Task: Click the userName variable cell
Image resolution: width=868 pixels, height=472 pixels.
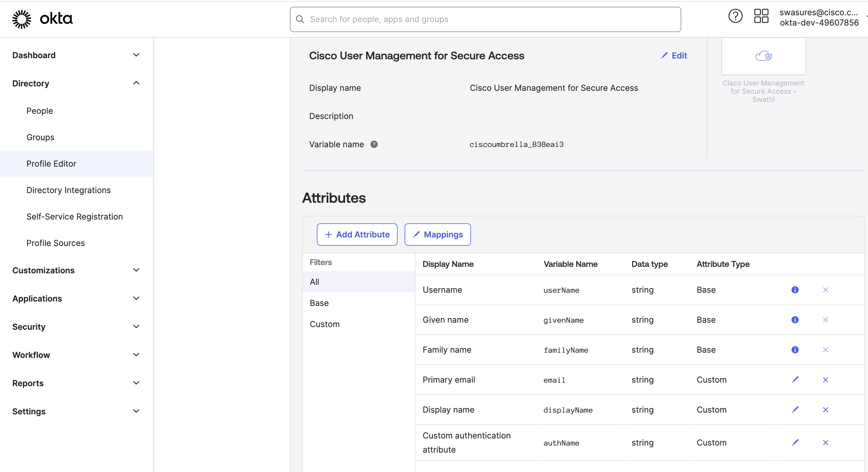Action: pyautogui.click(x=561, y=290)
